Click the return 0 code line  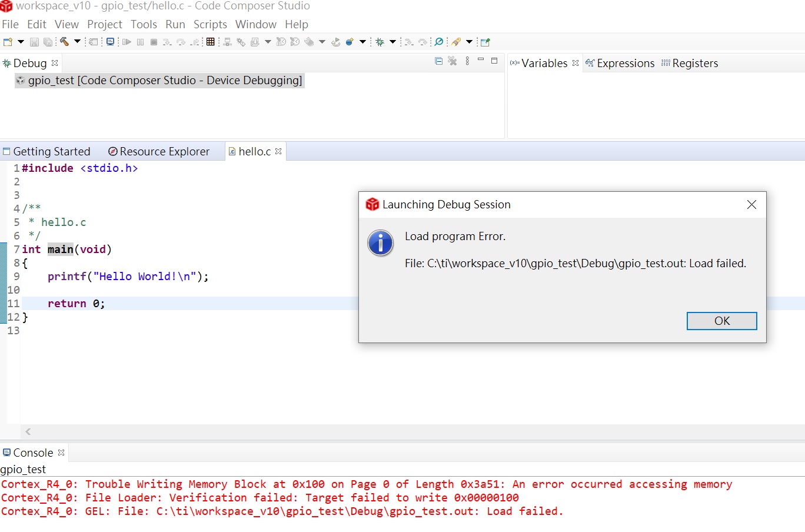[x=76, y=303]
